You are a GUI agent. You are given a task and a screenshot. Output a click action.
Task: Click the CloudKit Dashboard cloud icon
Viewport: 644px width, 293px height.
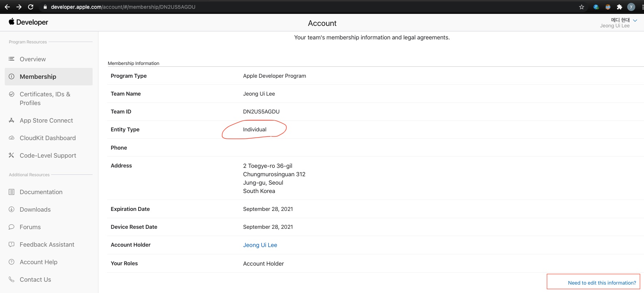pyautogui.click(x=12, y=138)
